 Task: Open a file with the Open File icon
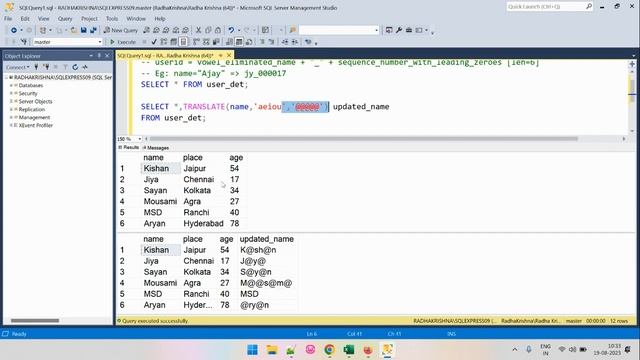74,30
